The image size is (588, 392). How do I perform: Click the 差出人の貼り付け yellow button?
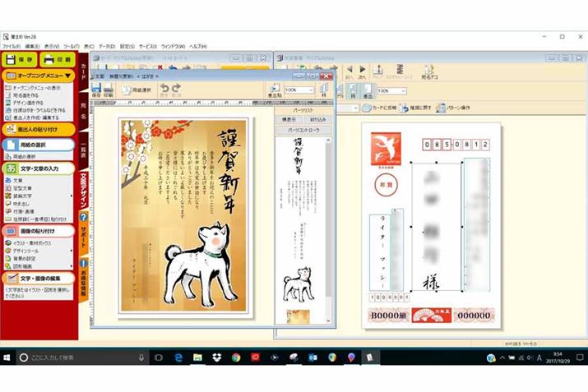click(x=39, y=129)
